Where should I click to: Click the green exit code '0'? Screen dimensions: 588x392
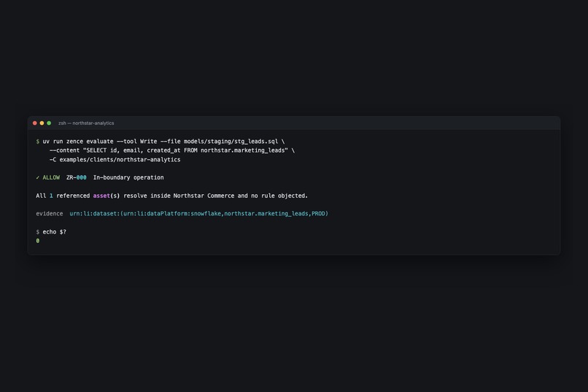tap(37, 241)
